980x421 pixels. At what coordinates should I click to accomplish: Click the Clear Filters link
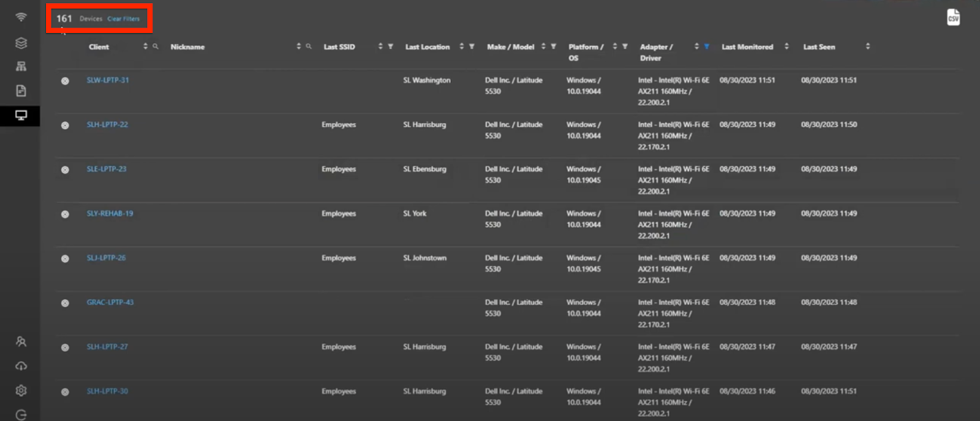(123, 19)
